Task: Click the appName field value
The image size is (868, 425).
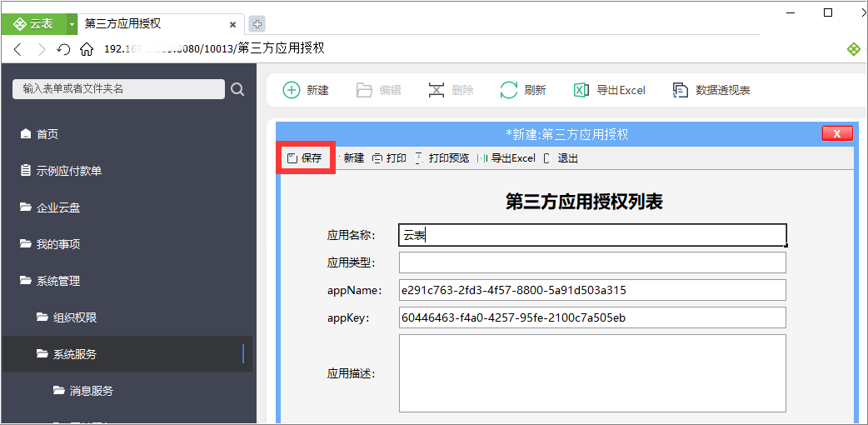Action: (x=592, y=290)
